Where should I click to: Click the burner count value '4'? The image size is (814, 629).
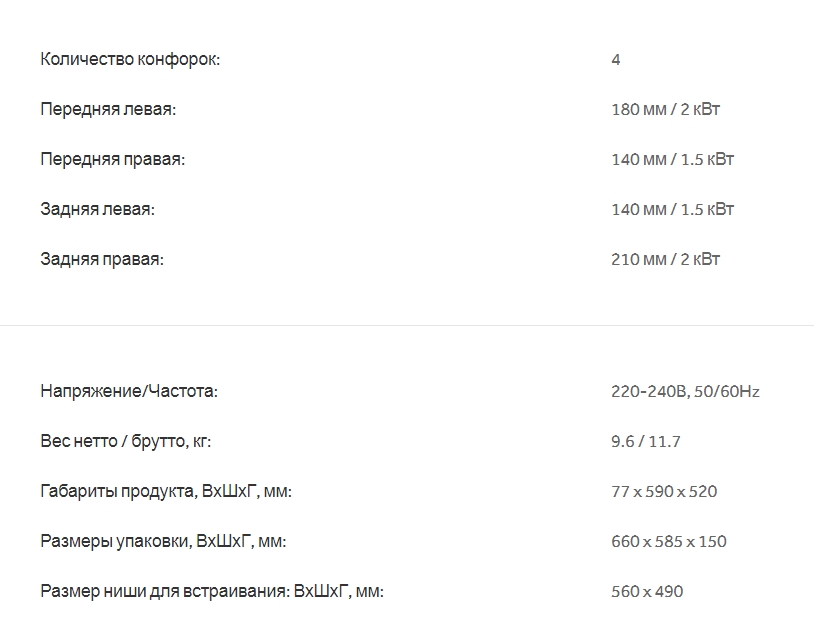(616, 59)
